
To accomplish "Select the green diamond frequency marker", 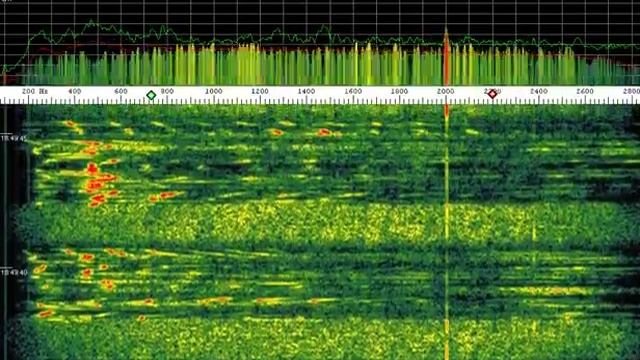I will coord(151,96).
